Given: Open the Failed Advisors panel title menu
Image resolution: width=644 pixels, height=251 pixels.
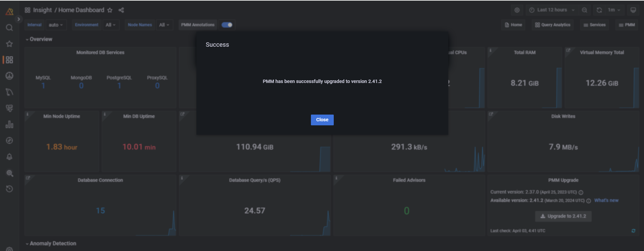Looking at the screenshot, I should 409,180.
